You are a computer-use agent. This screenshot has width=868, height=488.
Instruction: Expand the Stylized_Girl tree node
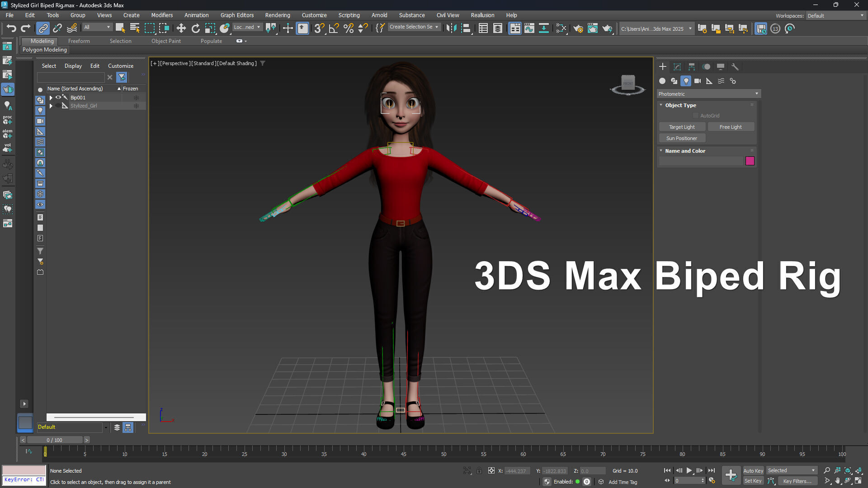51,106
